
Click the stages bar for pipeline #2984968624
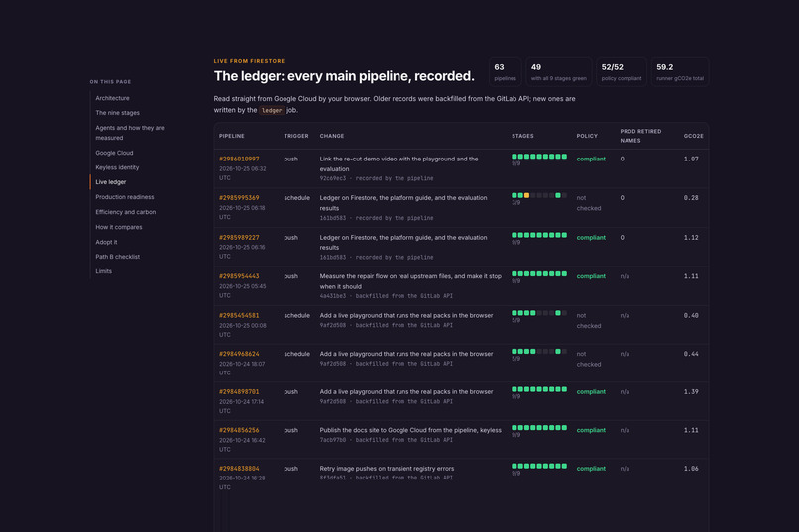pos(539,352)
